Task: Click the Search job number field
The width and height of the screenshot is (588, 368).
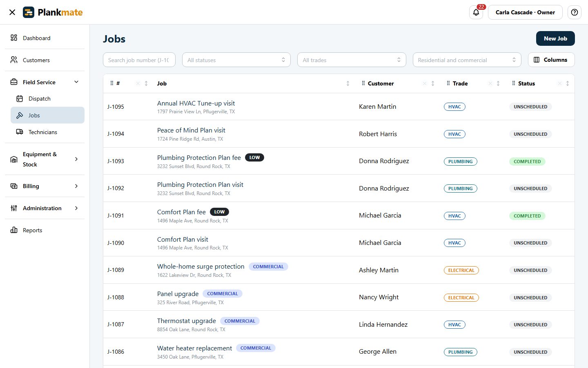Action: coord(139,60)
